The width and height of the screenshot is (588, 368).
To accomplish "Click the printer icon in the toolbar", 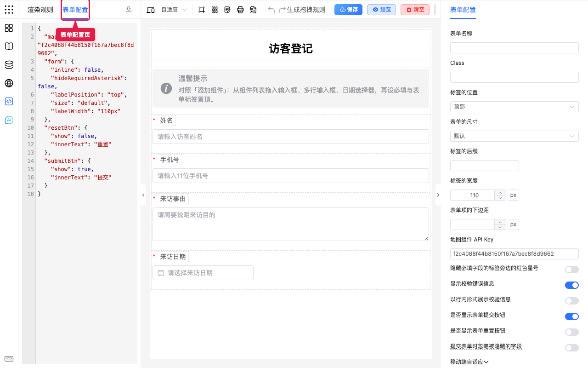I will click(240, 10).
